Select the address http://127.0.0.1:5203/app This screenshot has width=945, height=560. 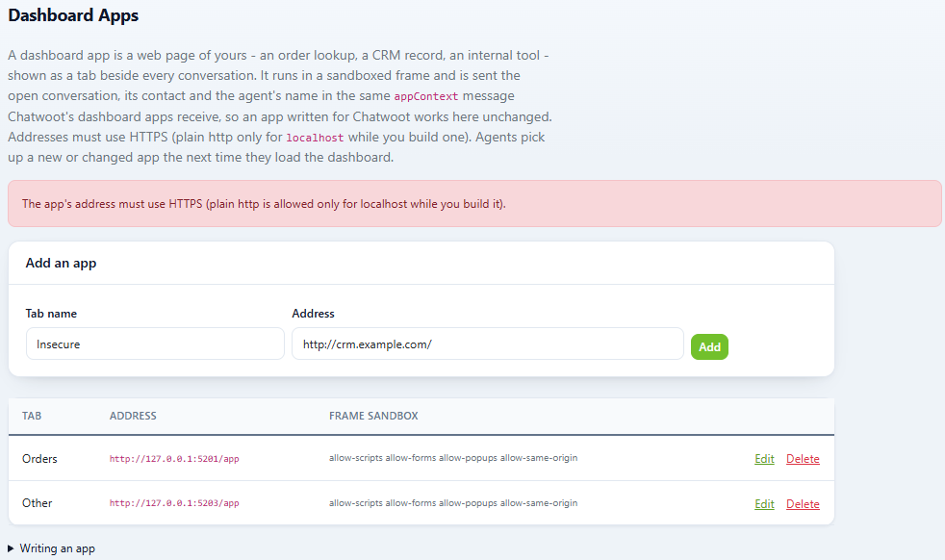(174, 503)
